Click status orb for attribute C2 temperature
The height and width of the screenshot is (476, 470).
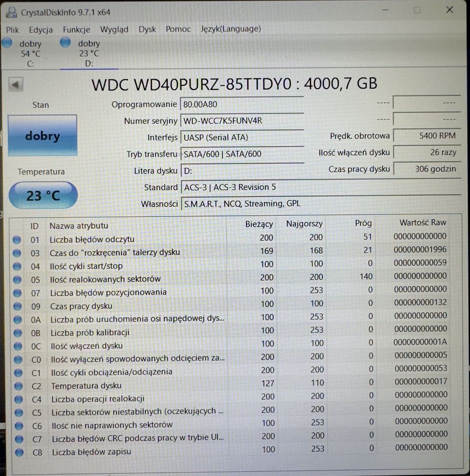coord(19,386)
